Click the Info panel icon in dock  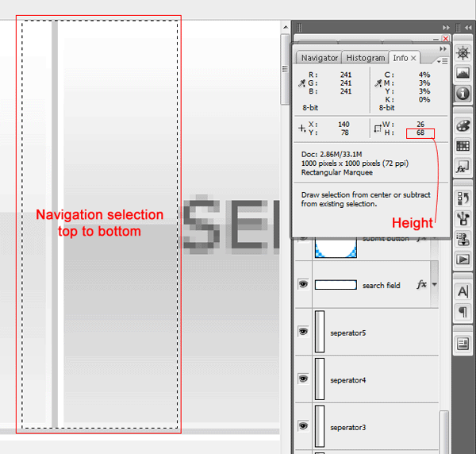click(463, 93)
